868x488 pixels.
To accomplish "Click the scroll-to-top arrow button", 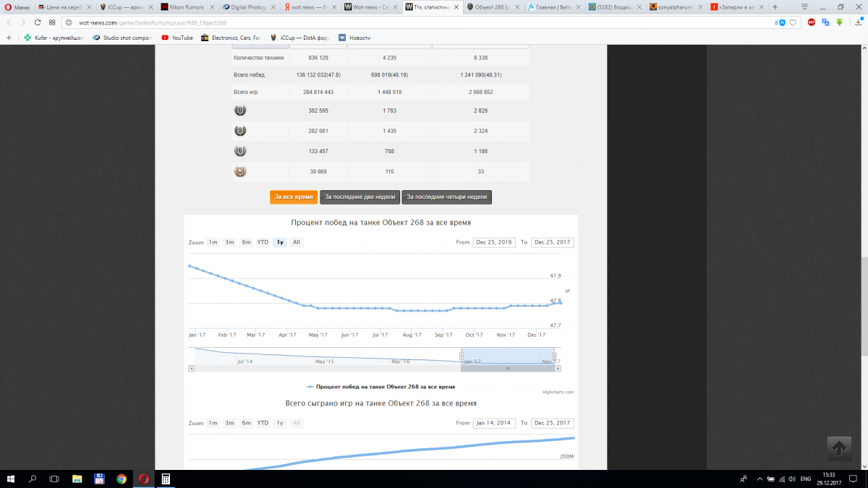I will [839, 448].
